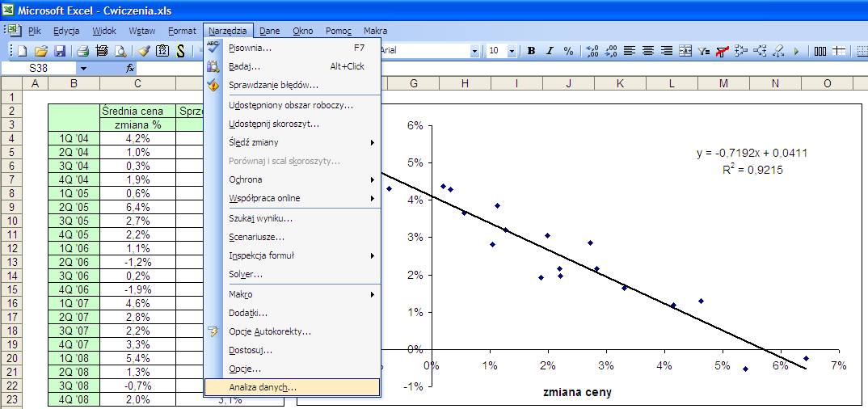The image size is (868, 409).
Task: Toggle Italic formatting
Action: click(550, 51)
